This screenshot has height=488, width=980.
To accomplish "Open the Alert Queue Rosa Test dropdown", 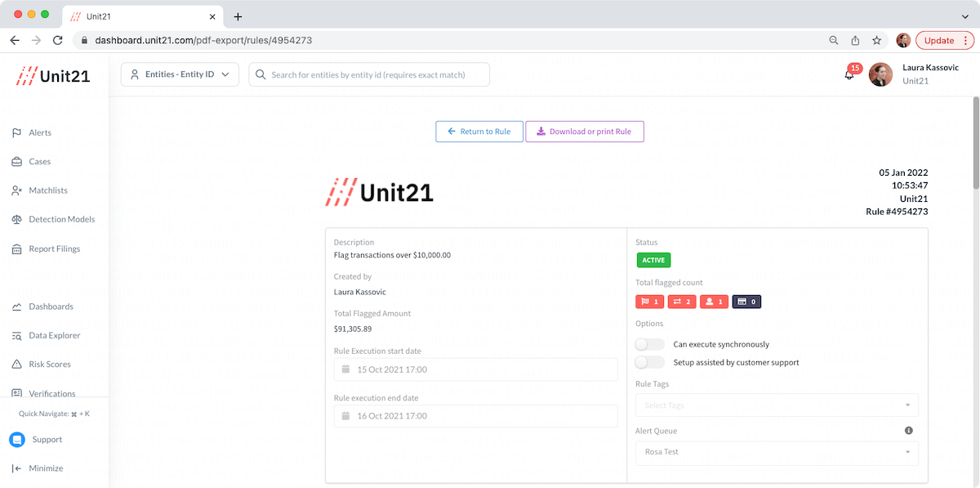I will tap(777, 452).
